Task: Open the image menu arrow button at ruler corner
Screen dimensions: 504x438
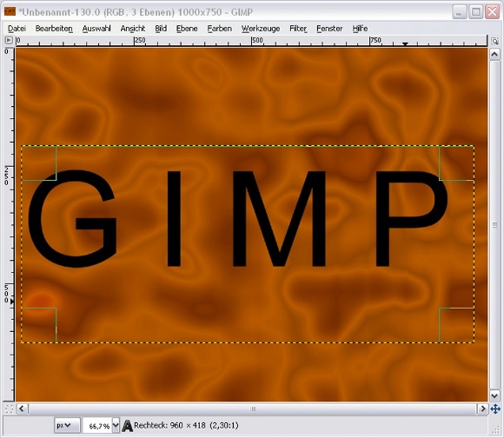Action: [9, 40]
